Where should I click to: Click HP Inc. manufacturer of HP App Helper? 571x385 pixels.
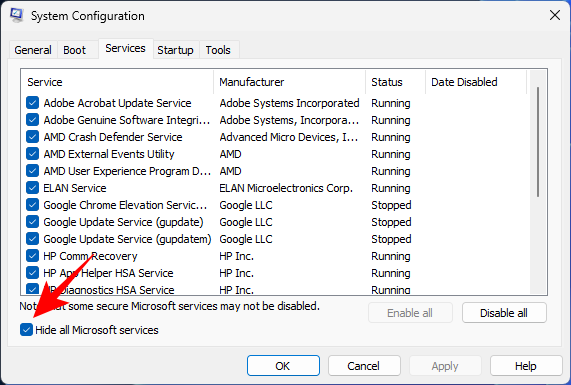(236, 273)
